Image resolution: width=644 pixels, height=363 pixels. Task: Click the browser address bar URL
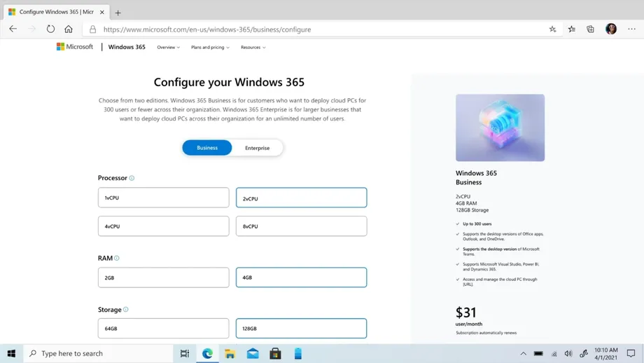pos(207,29)
